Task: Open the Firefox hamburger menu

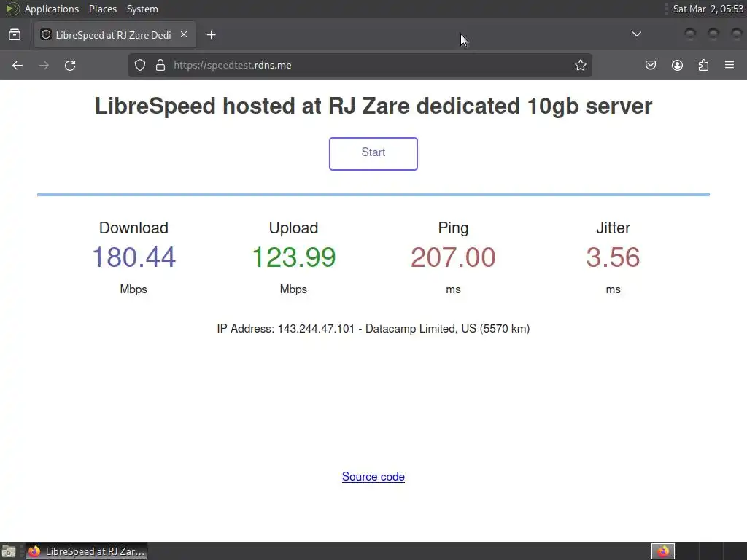Action: (729, 65)
